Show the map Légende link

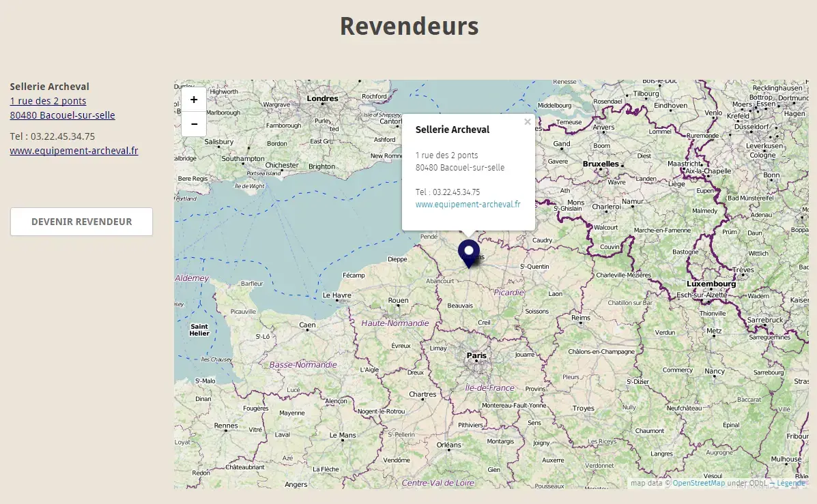[790, 483]
